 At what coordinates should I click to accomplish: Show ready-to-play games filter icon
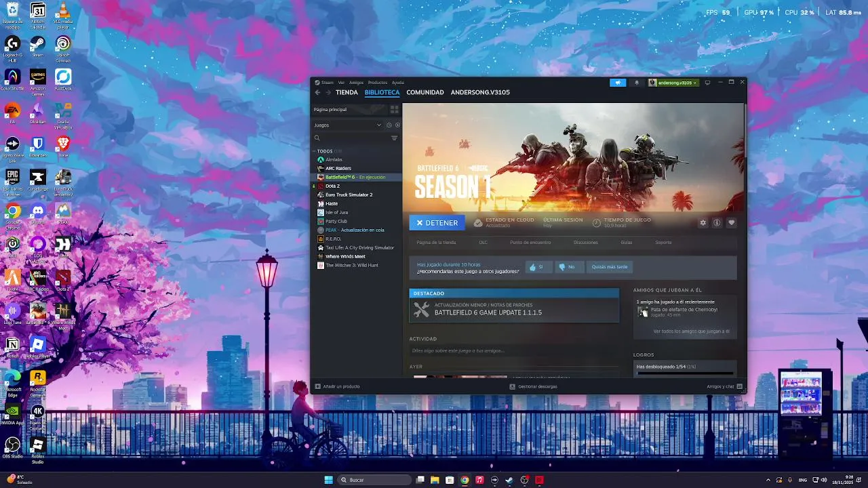click(397, 125)
